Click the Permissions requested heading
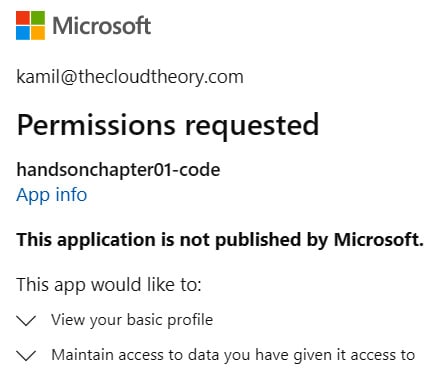Screen dimensions: 439x370 point(168,125)
